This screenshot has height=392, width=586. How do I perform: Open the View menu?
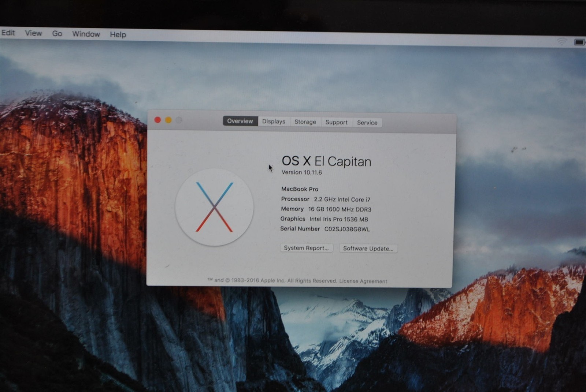pyautogui.click(x=33, y=33)
